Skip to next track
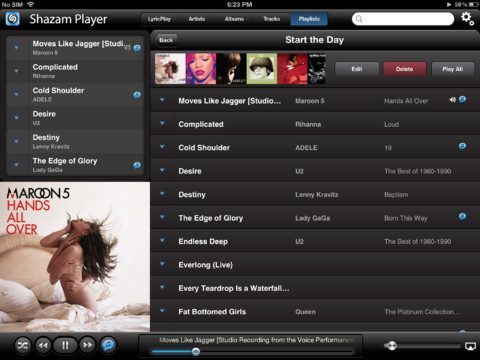This screenshot has height=360, width=480. 87,345
